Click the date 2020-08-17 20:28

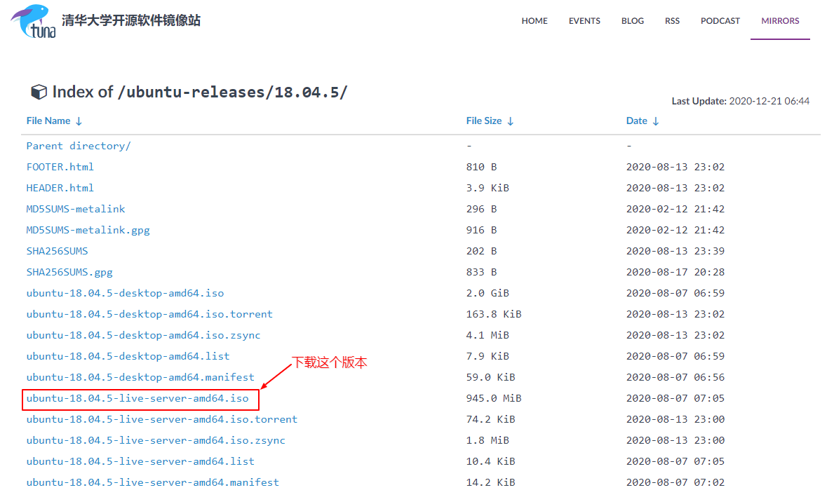[675, 273]
